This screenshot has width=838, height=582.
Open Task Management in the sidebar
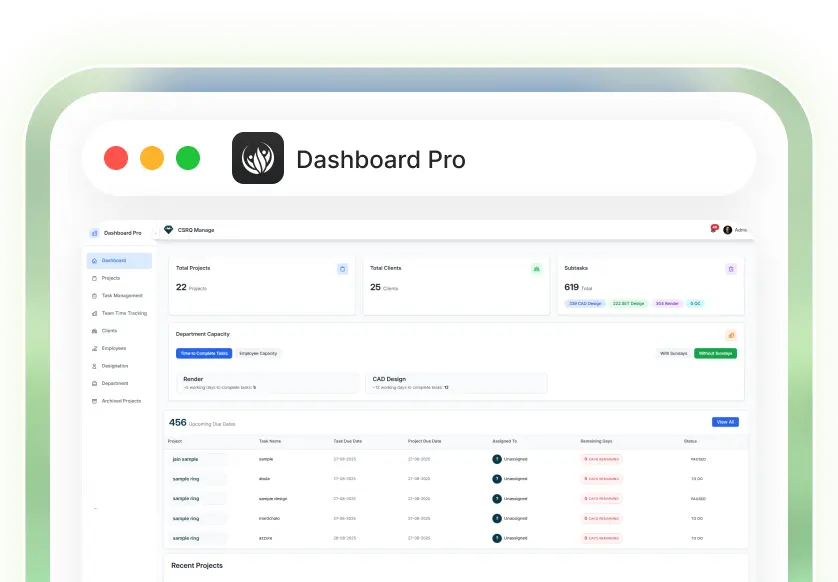coord(121,296)
